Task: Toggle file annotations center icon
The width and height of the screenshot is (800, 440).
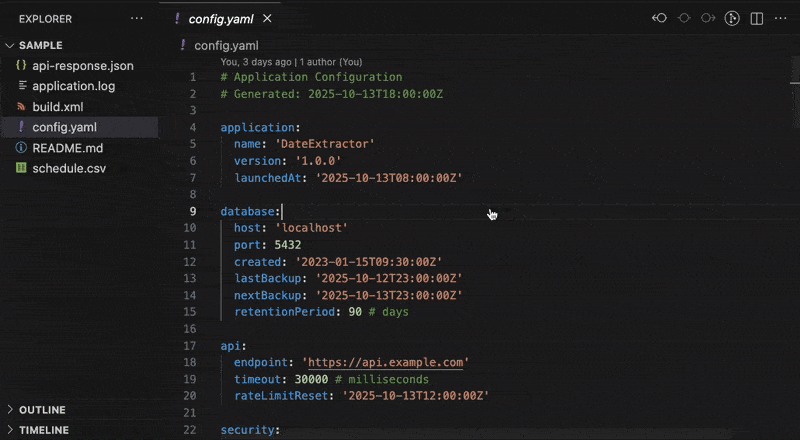Action: (684, 18)
